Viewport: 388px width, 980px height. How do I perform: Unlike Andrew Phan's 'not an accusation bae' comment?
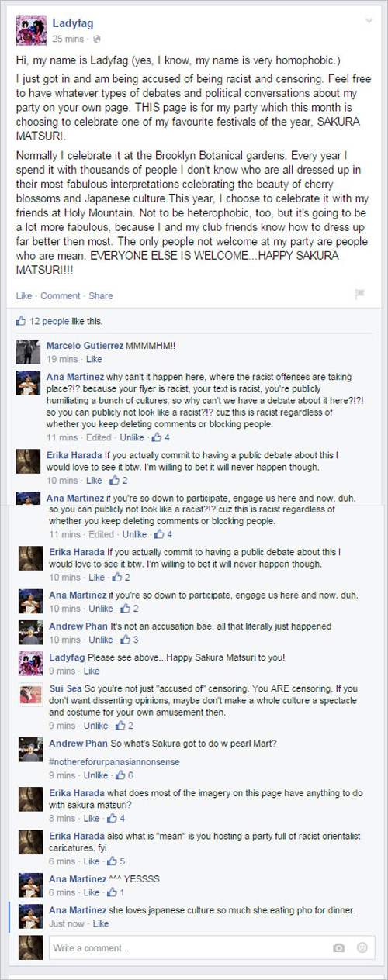(101, 640)
